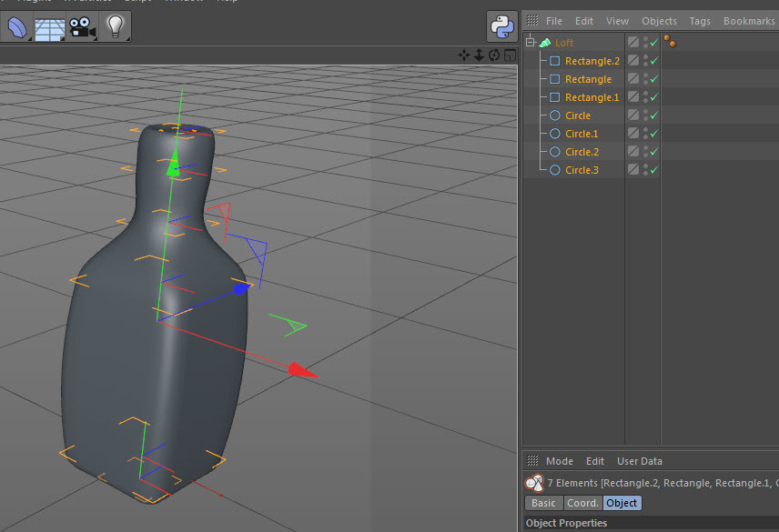Click the Object Manager grip icon
779x532 pixels.
(532, 20)
